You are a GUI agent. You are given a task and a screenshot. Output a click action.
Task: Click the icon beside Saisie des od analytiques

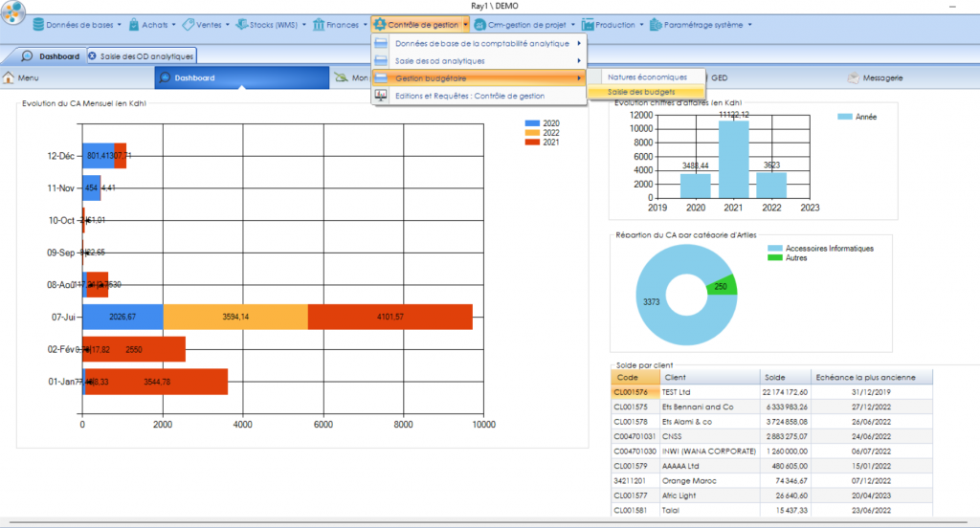point(381,60)
